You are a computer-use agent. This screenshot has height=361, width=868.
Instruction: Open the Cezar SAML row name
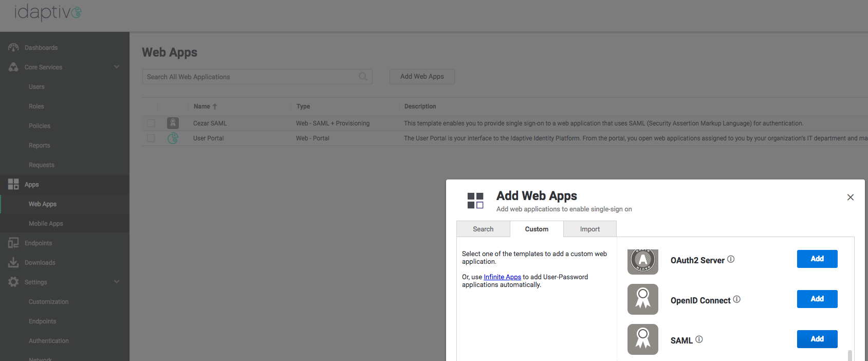tap(210, 123)
